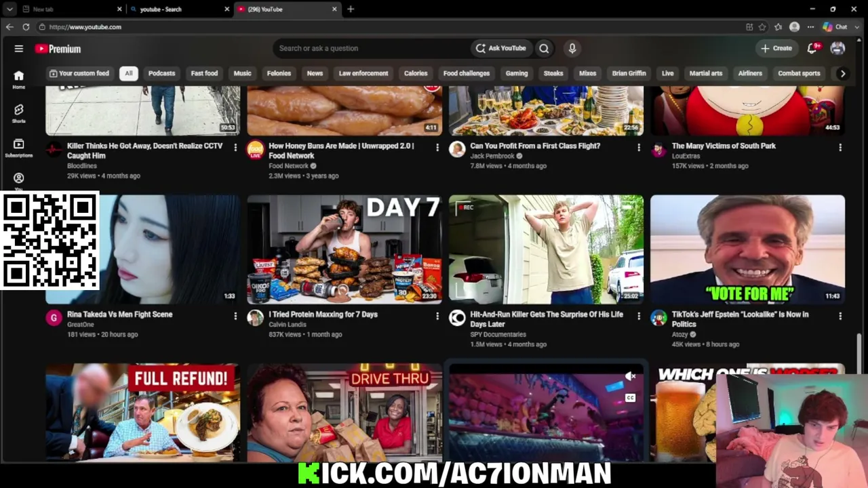This screenshot has height=488, width=868.
Task: Open YouTube notifications bell
Action: coord(812,48)
